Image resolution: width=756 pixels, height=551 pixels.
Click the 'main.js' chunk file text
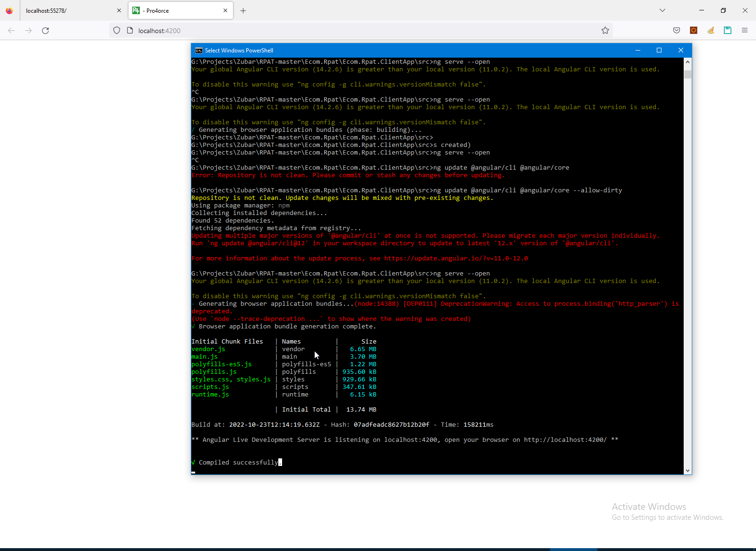click(205, 357)
